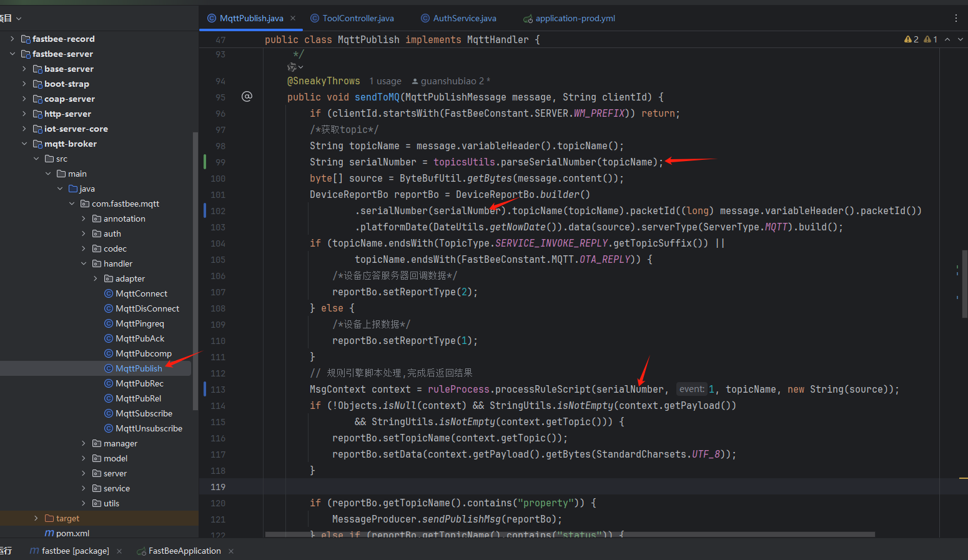Select the manager package
The width and height of the screenshot is (968, 560).
pyautogui.click(x=115, y=443)
